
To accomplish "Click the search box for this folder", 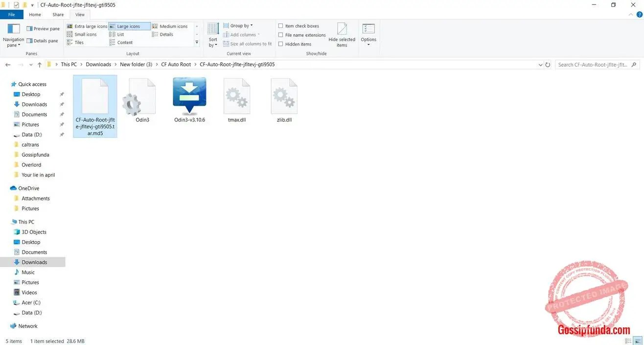I will click(x=597, y=65).
